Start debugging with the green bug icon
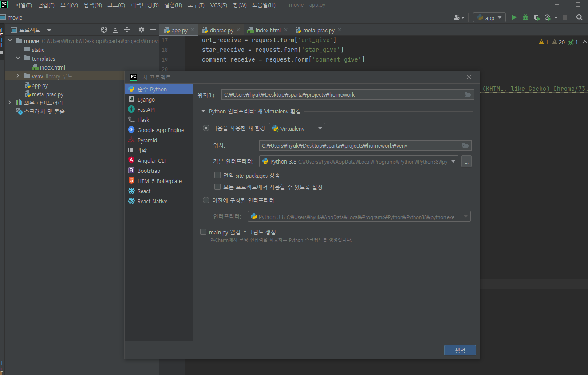 tap(525, 17)
